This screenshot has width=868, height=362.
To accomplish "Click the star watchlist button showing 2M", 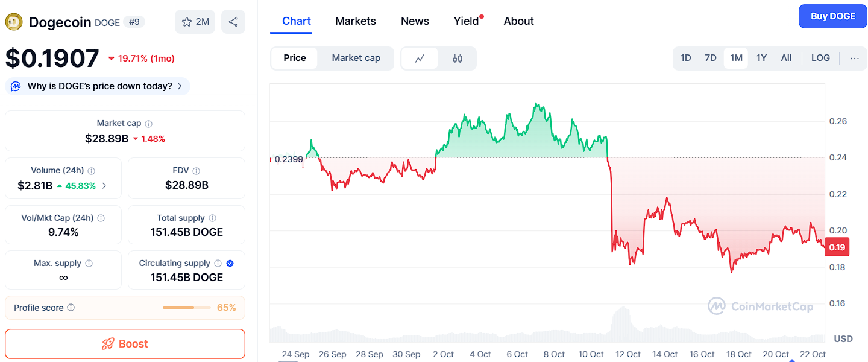I will coord(195,22).
